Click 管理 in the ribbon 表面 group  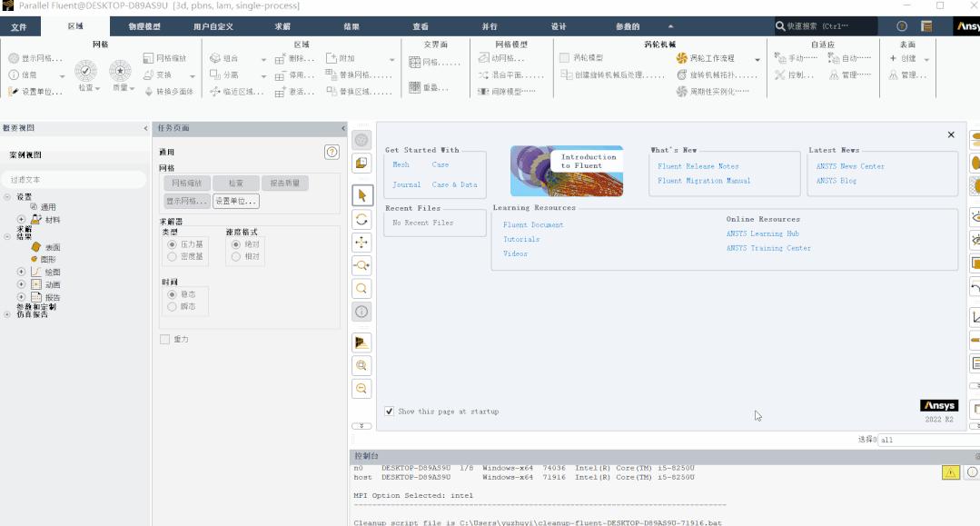point(907,75)
